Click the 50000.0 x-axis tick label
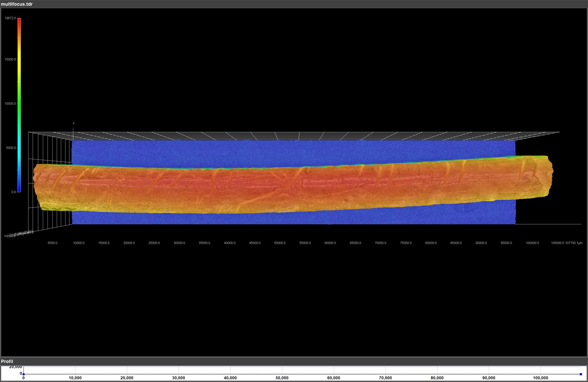 pyautogui.click(x=280, y=243)
